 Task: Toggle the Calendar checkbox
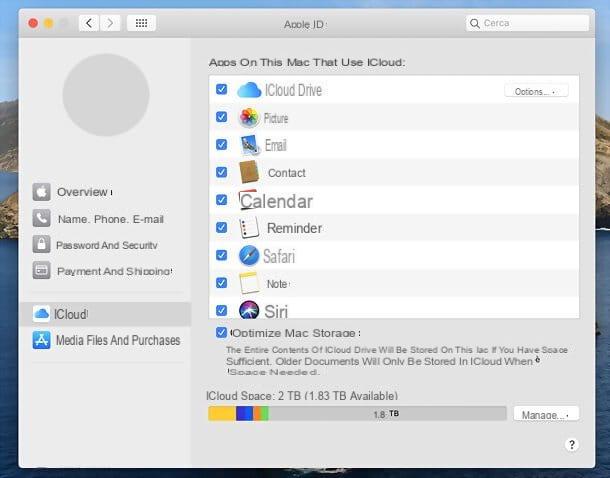[221, 200]
